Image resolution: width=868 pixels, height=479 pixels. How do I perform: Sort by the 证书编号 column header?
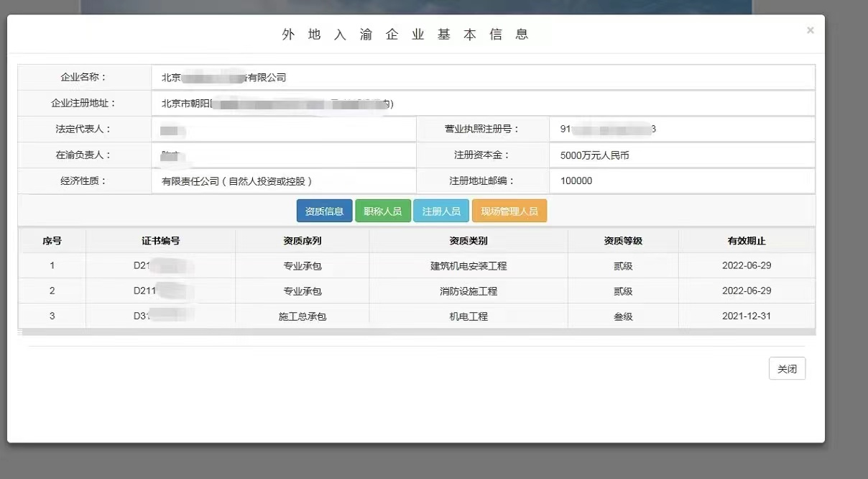pos(160,240)
